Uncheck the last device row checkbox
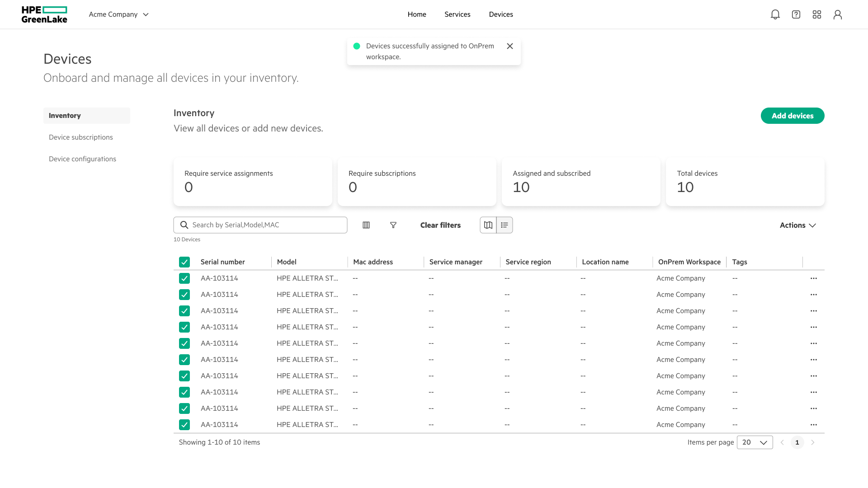Viewport: 868px width, 488px height. tap(184, 425)
